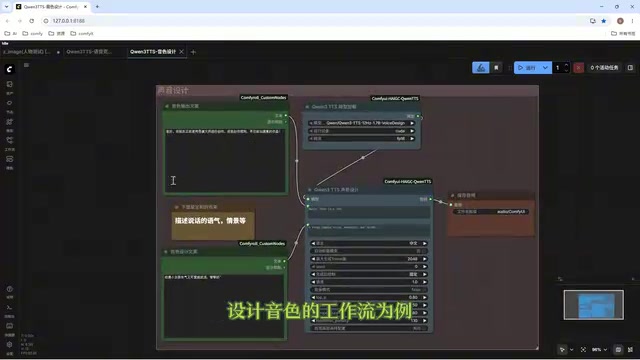Open the comfyit bookmarks folder
This screenshot has width=640, height=360.
[x=82, y=33]
